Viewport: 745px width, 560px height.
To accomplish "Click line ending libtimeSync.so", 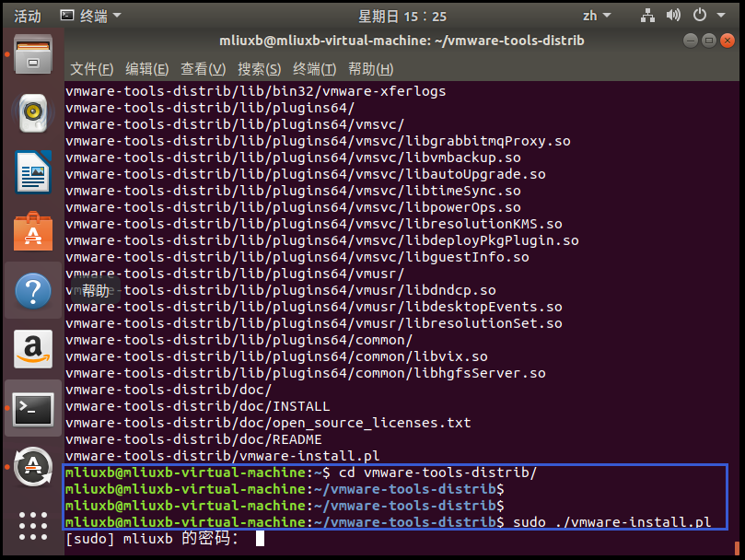I will click(x=293, y=191).
